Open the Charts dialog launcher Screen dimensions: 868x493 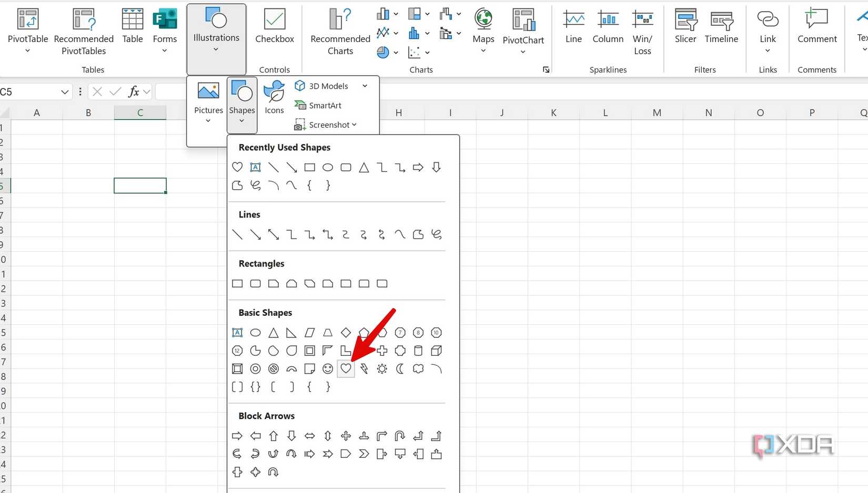click(x=546, y=69)
